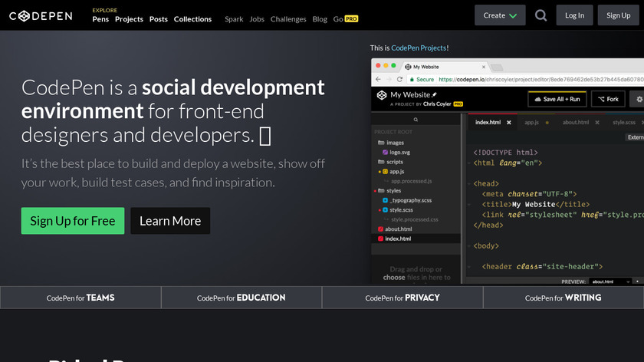Click the Secure lock indicator

tap(422, 79)
